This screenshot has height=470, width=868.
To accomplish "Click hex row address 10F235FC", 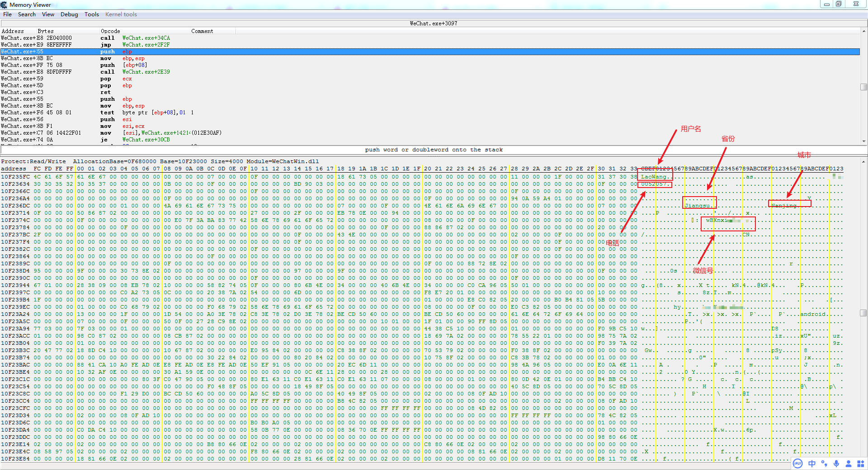I will pos(15,177).
